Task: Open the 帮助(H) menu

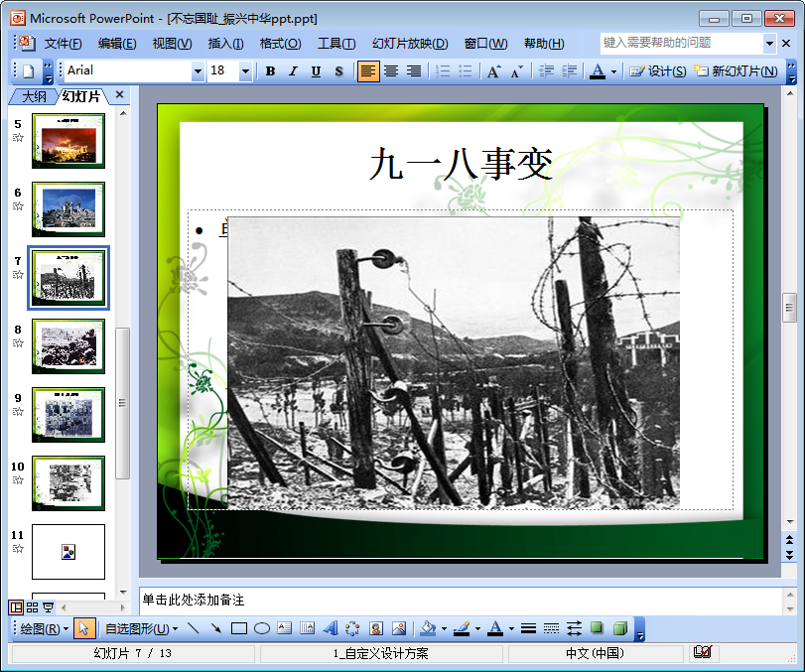Action: coord(544,44)
